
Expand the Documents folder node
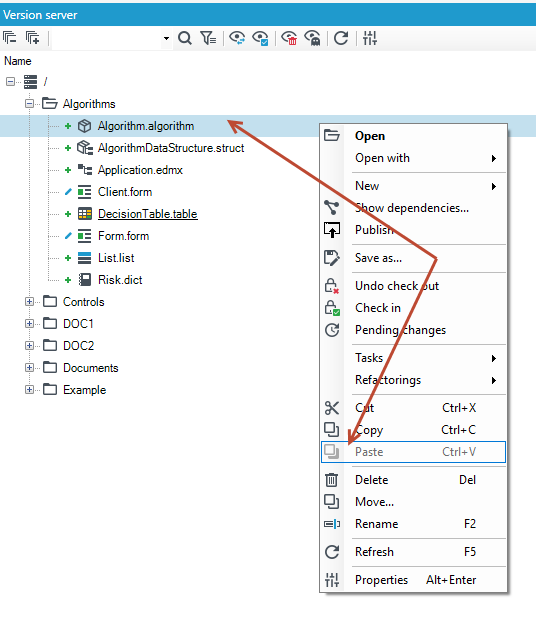click(x=29, y=368)
